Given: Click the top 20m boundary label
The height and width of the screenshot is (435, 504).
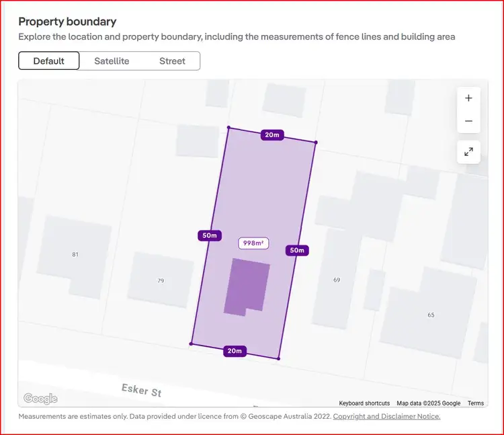Looking at the screenshot, I should coord(272,134).
